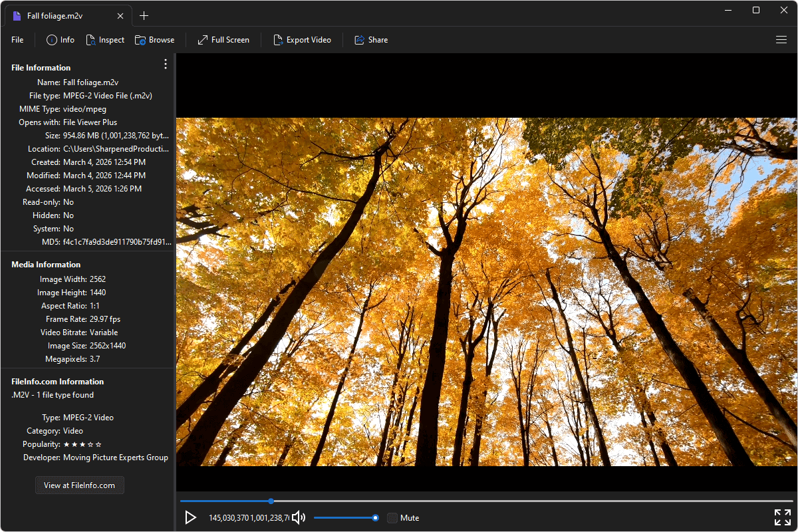798x532 pixels.
Task: Enter Full Screen mode
Action: (x=223, y=39)
